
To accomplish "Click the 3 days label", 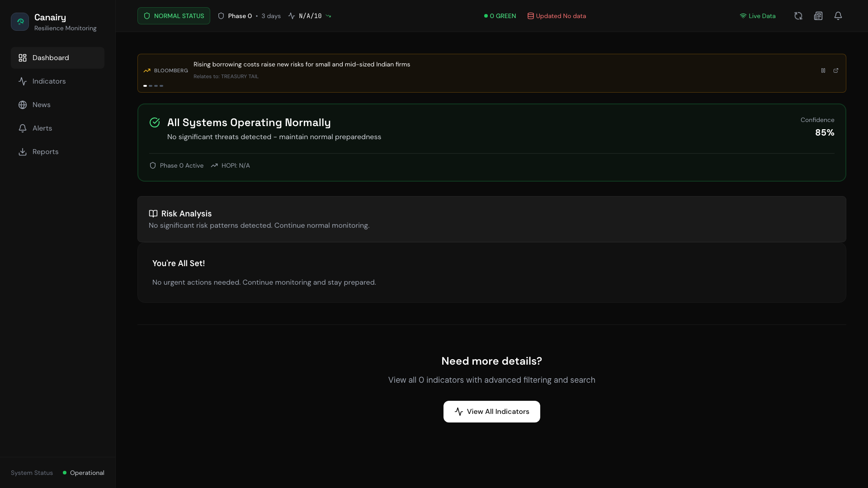I will [271, 16].
